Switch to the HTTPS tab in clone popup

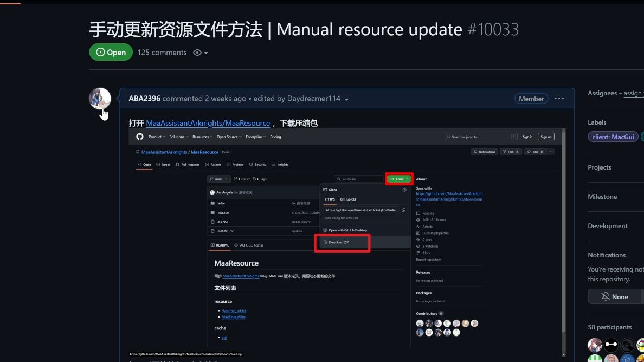[x=331, y=199]
